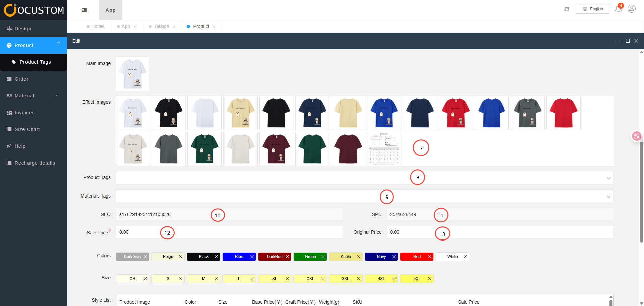Collapse the Product sidebar menu
Viewport: 644px width, 306px height.
(59, 43)
